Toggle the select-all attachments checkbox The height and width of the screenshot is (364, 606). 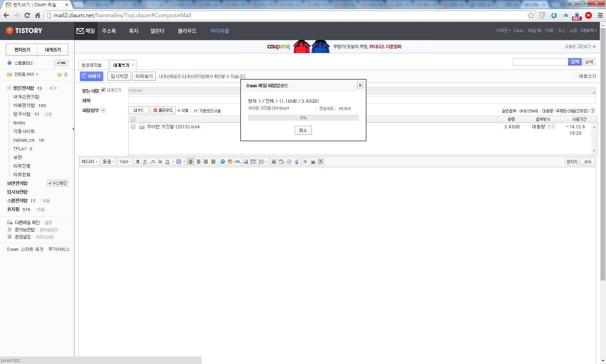[x=133, y=119]
